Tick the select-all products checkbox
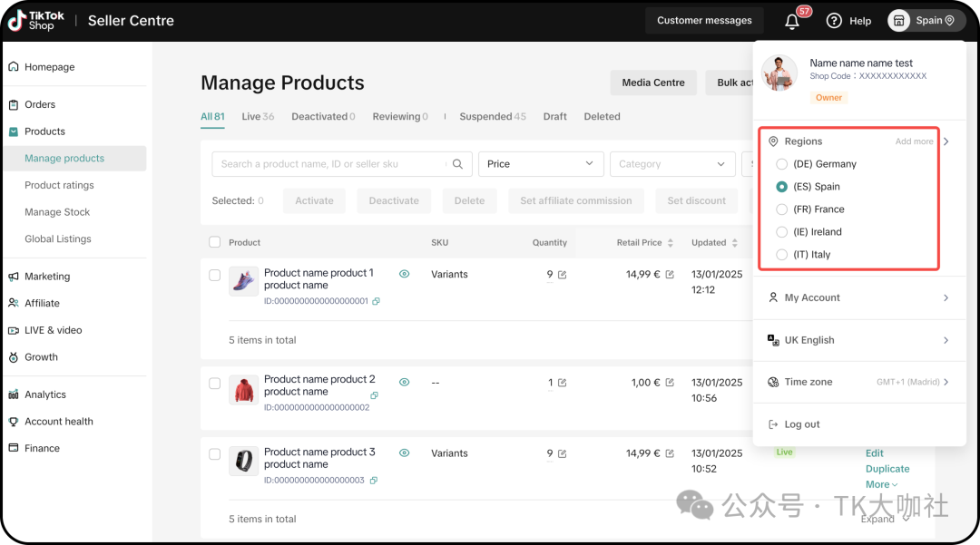Viewport: 980px width, 545px height. [214, 242]
